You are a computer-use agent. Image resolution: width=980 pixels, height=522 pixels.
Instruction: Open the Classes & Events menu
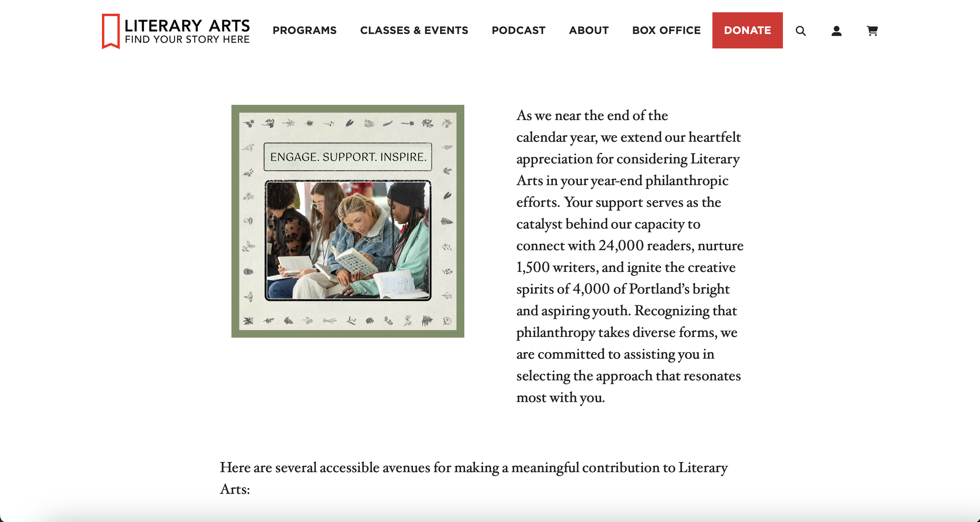click(x=414, y=30)
